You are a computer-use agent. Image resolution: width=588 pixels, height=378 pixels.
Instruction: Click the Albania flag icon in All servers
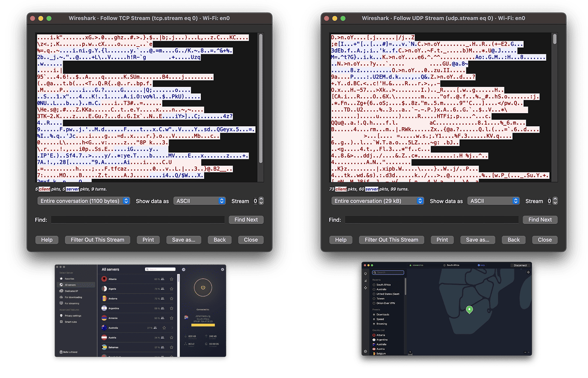pos(104,279)
